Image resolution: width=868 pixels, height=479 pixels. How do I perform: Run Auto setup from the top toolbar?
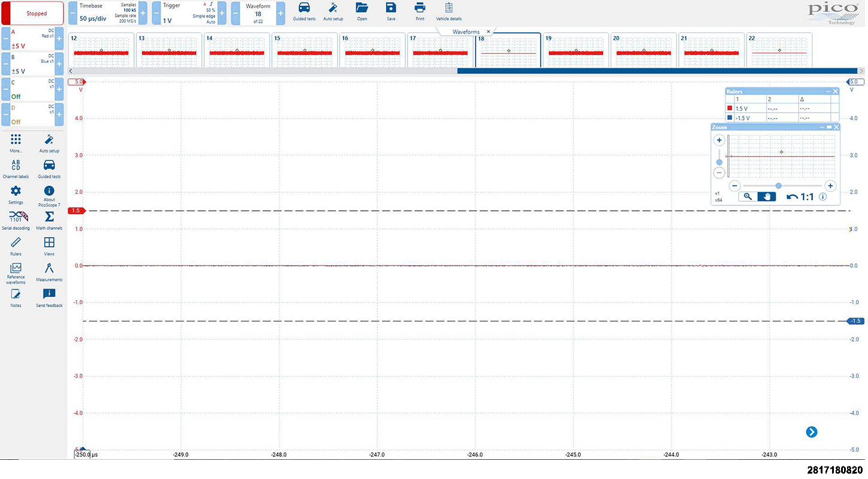(333, 11)
